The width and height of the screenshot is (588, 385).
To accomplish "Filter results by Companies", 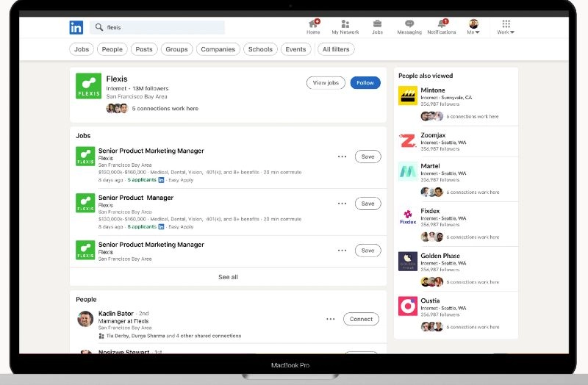I will click(218, 49).
